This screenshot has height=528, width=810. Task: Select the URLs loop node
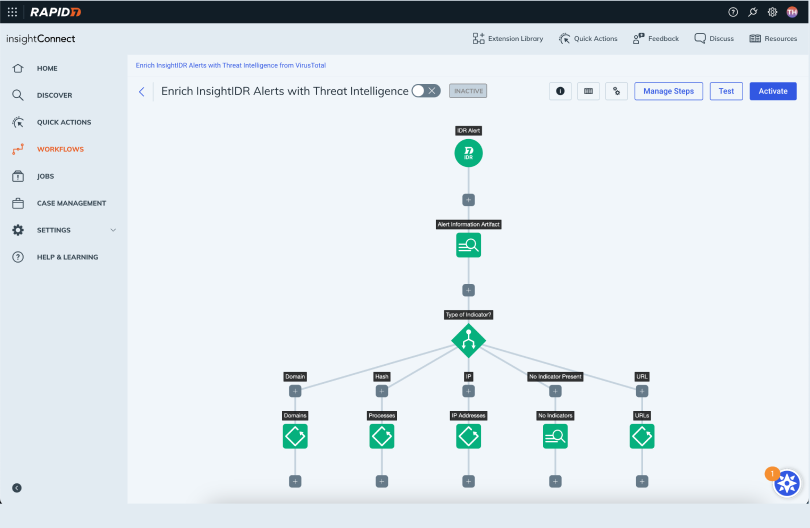click(642, 436)
